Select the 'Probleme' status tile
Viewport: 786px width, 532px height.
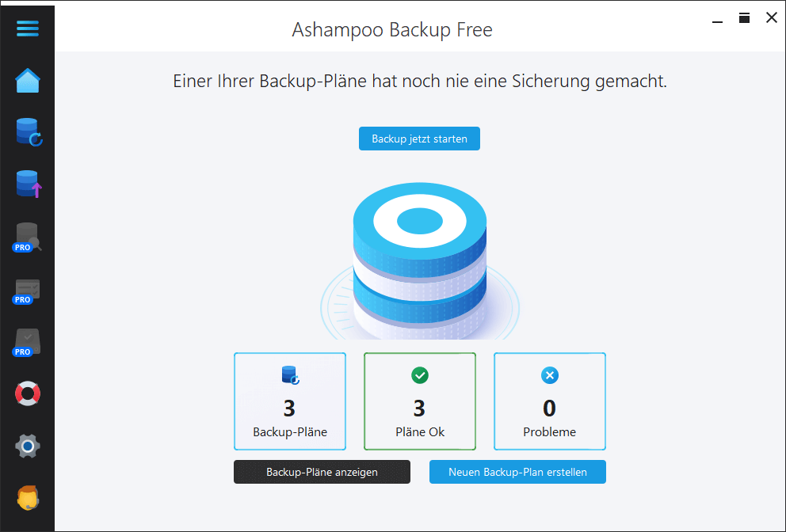tap(550, 401)
